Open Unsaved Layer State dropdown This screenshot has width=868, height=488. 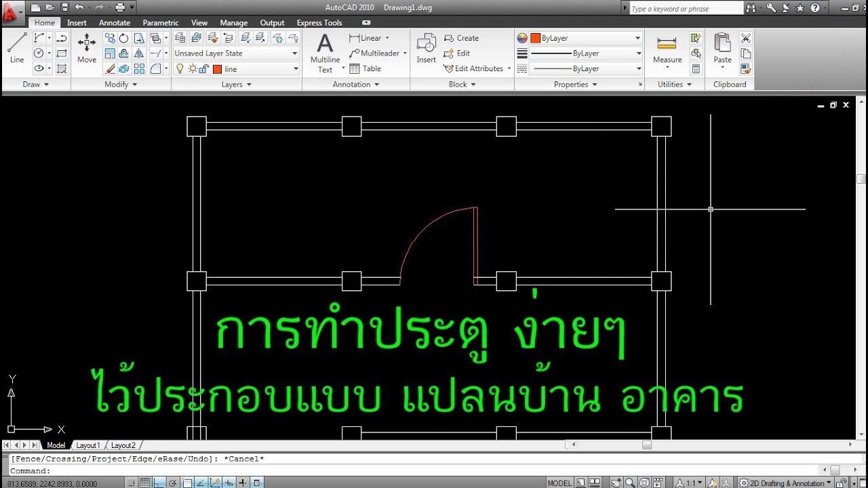pyautogui.click(x=236, y=54)
